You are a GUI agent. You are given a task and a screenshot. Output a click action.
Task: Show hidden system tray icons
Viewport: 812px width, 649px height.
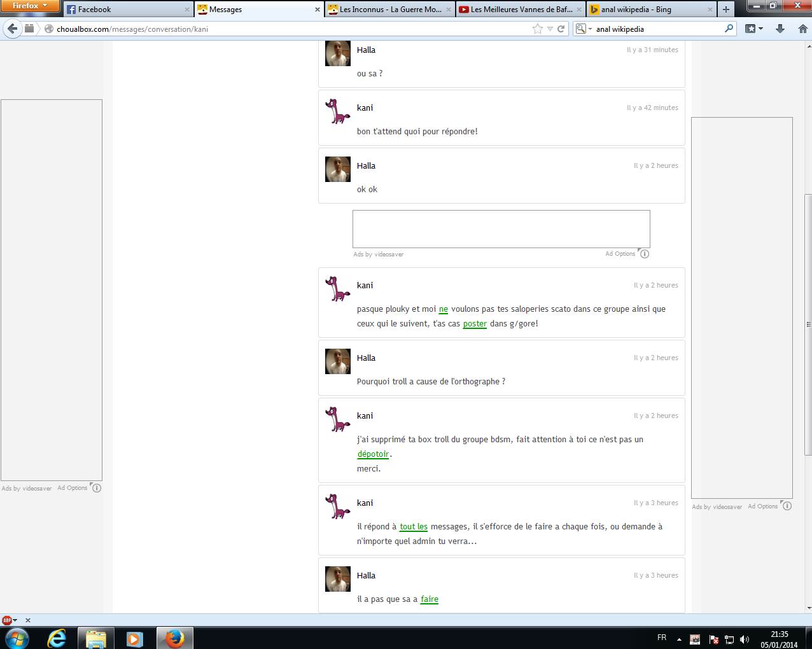click(679, 639)
